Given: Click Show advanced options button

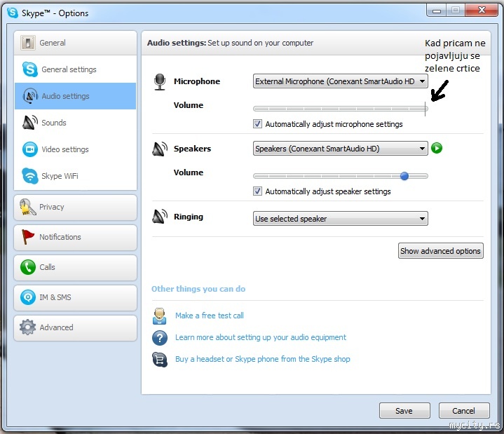Looking at the screenshot, I should 441,251.
